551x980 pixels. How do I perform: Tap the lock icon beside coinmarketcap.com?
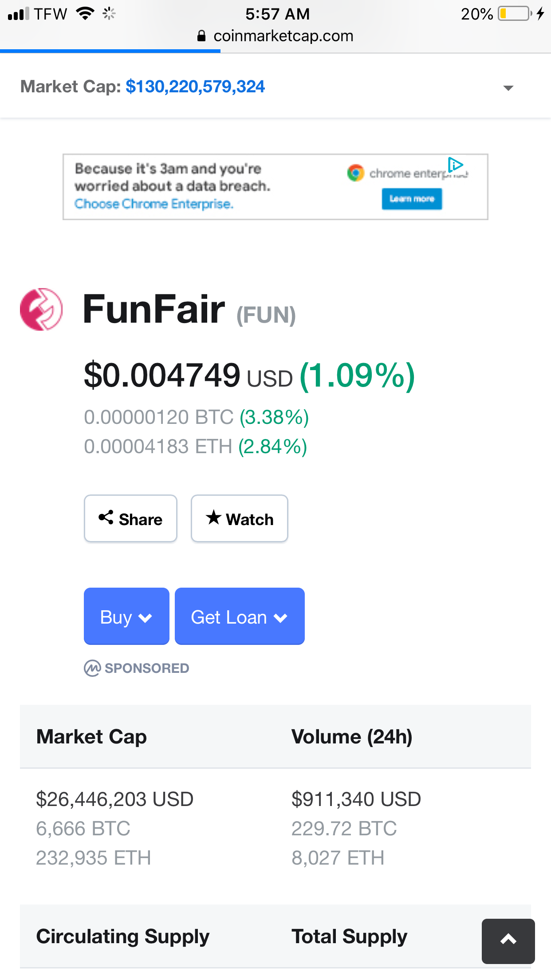click(201, 36)
